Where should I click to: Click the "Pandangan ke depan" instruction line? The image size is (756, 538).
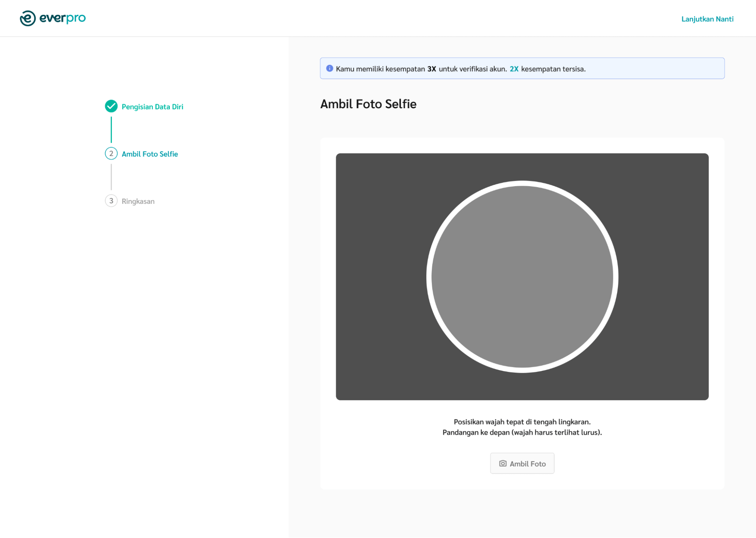[x=522, y=432]
